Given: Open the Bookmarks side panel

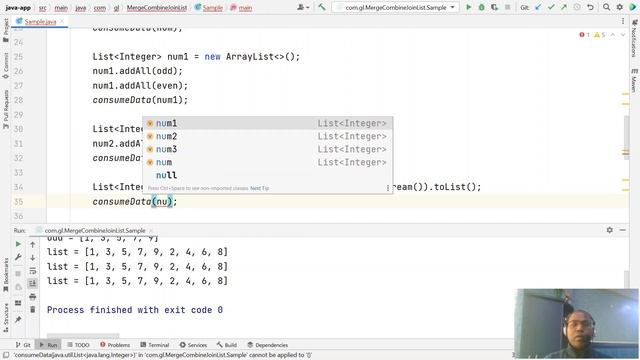Looking at the screenshot, I should point(5,275).
